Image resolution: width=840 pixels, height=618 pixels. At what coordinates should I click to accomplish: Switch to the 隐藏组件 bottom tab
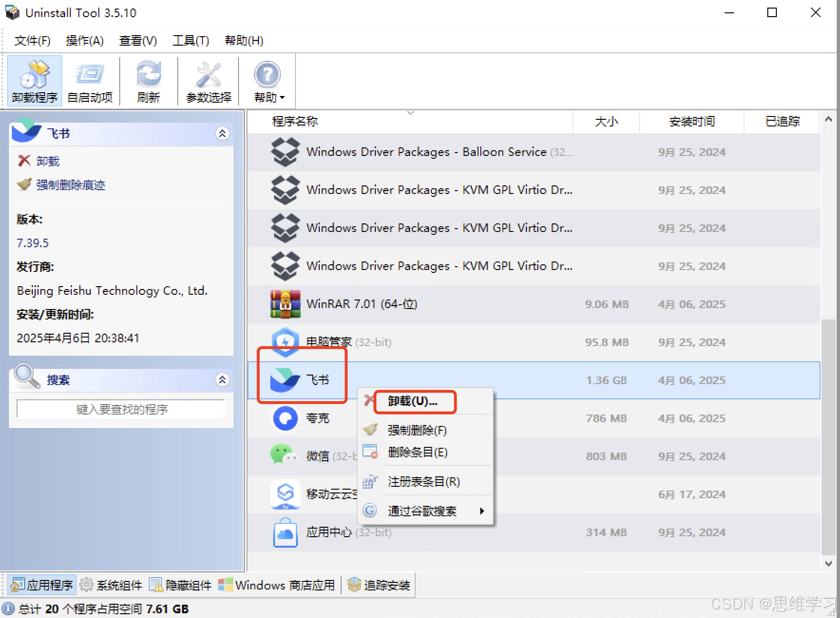[x=181, y=585]
